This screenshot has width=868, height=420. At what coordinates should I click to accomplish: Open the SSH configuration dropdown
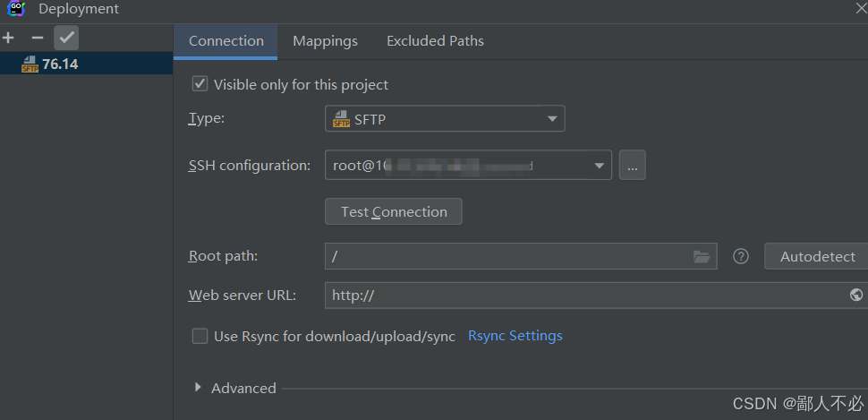[x=468, y=165]
